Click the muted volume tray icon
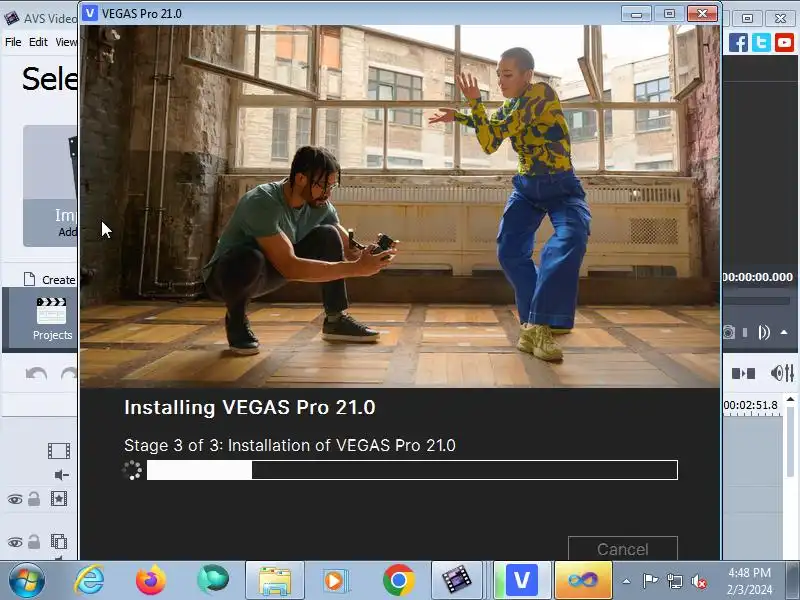The image size is (800, 600). tap(699, 581)
